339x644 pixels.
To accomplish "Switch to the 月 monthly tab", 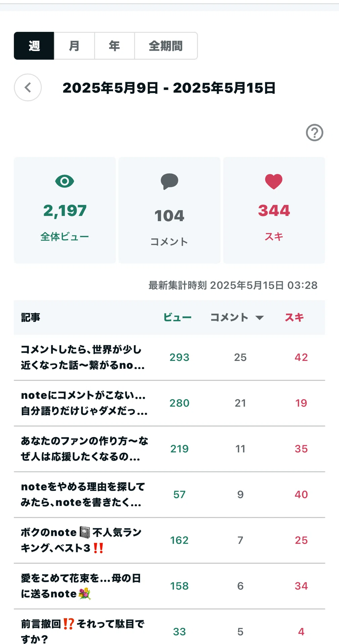I will click(x=74, y=46).
